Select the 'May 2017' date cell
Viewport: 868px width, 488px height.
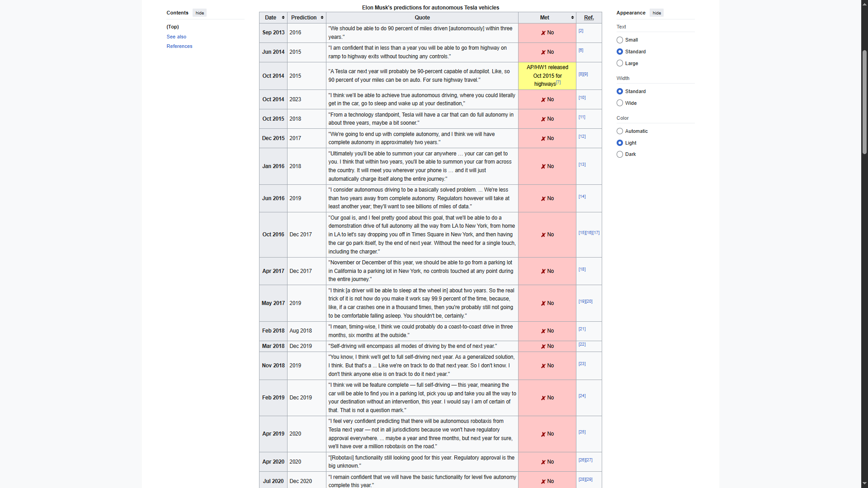click(273, 304)
